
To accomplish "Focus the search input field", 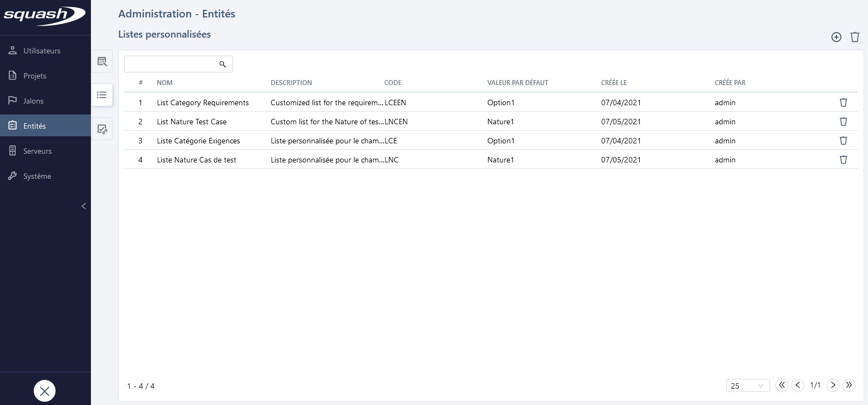I will pos(170,64).
